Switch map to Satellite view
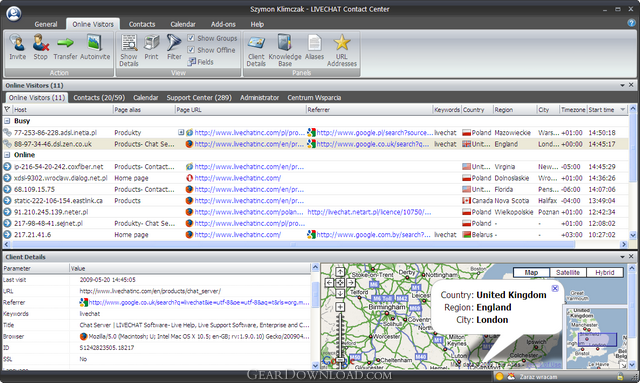The image size is (640, 383). 568,272
